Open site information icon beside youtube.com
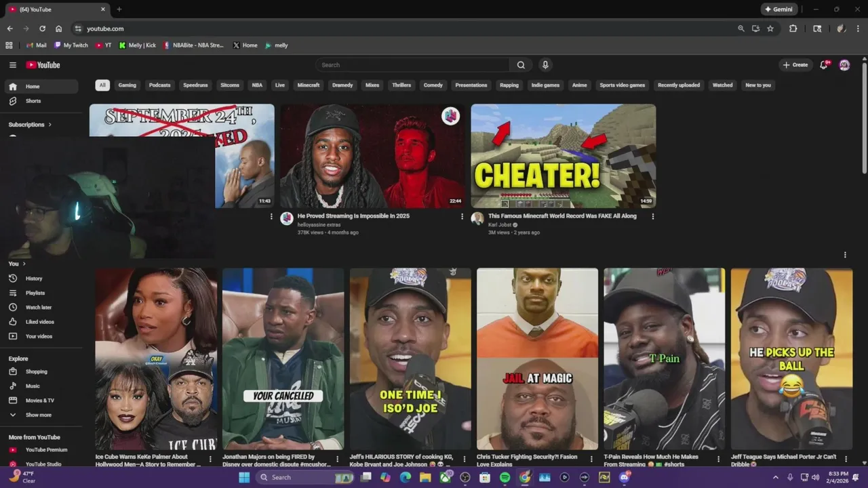The height and width of the screenshot is (488, 868). tap(78, 28)
